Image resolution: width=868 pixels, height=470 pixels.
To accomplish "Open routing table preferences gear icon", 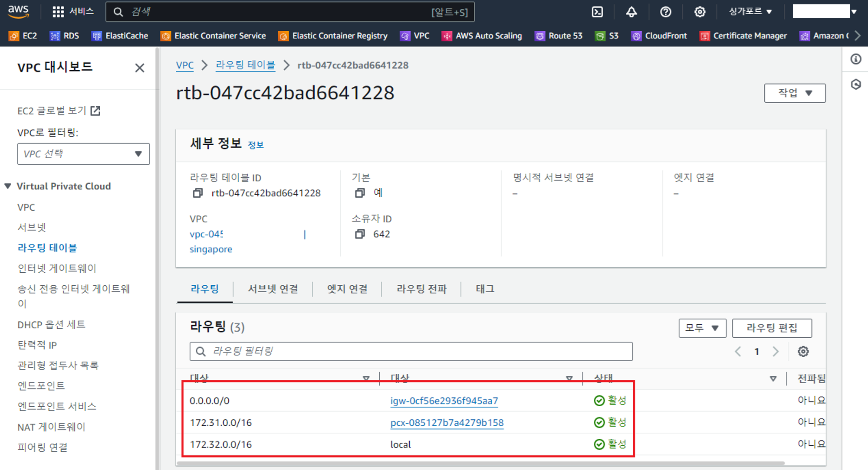I will [803, 351].
